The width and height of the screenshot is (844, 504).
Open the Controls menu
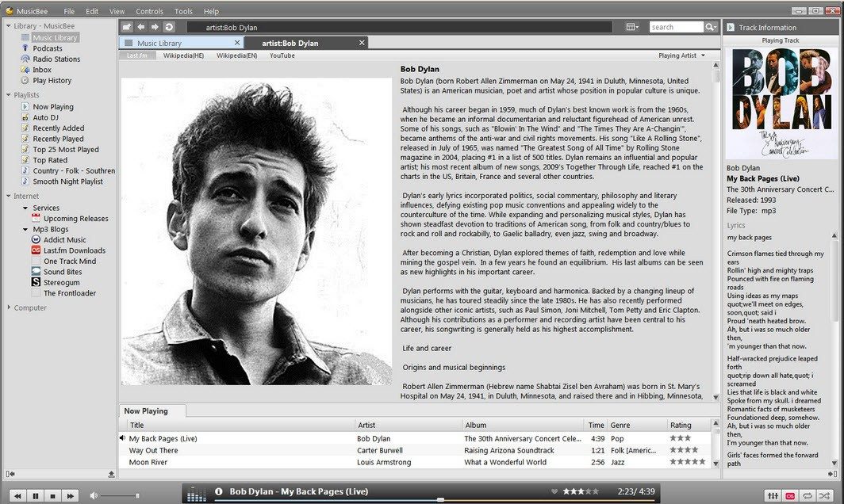coord(149,11)
